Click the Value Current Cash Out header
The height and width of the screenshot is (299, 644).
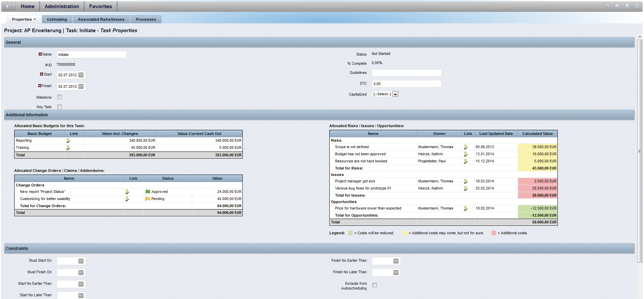pos(199,134)
